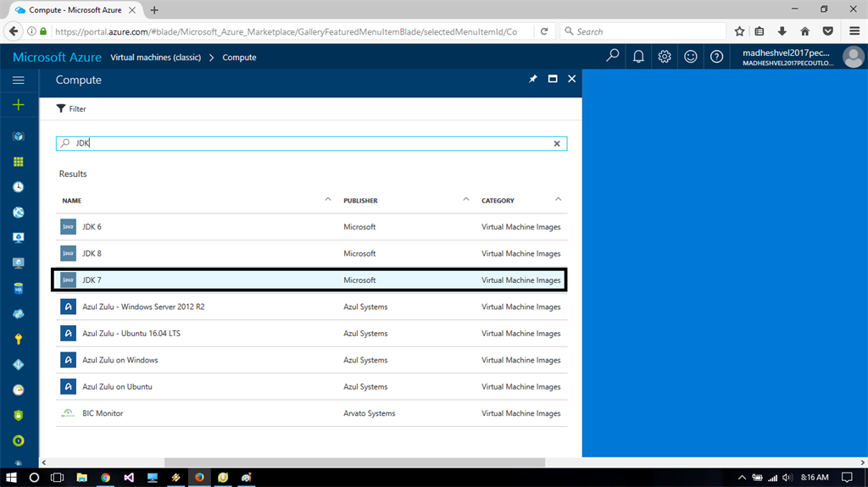Viewport: 868px width, 487px height.
Task: Click the BIC Monitor logo icon
Action: coord(68,412)
